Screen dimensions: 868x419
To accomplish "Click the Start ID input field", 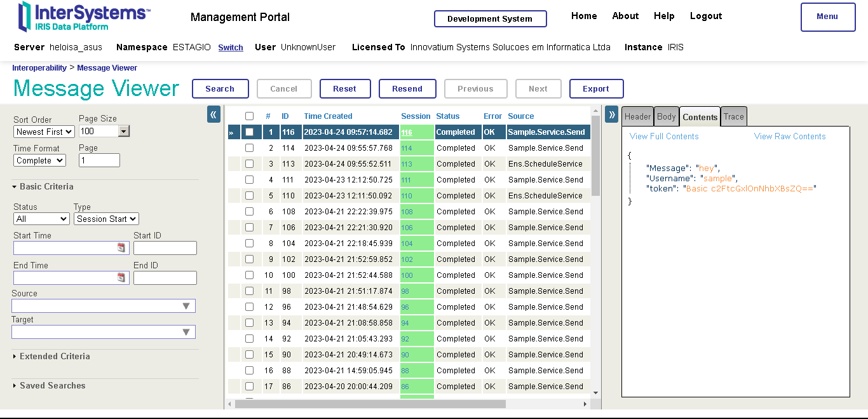I will pyautogui.click(x=165, y=248).
